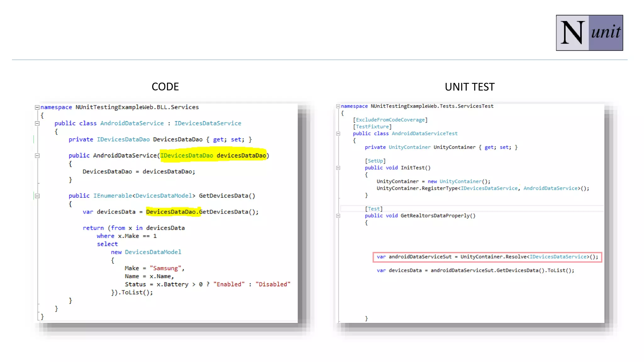Click the [TestFixture] attribute
This screenshot has width=644, height=362.
[372, 127]
